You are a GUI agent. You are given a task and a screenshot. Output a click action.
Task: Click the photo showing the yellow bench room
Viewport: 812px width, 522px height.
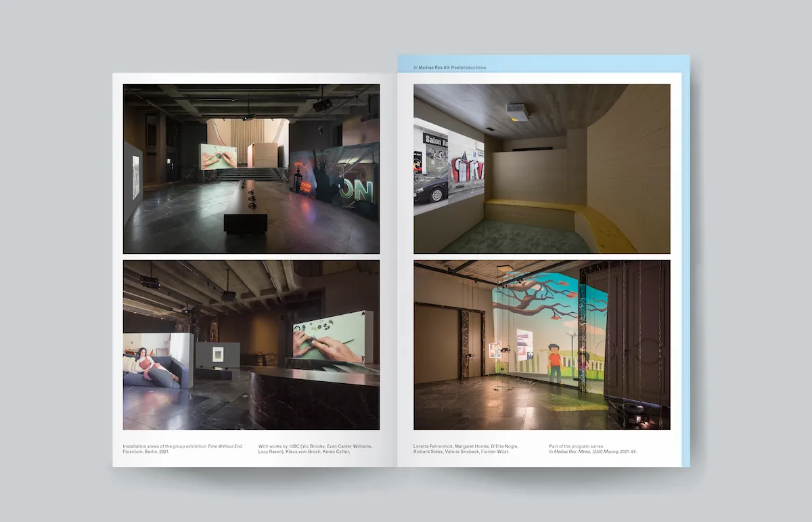[x=542, y=169]
